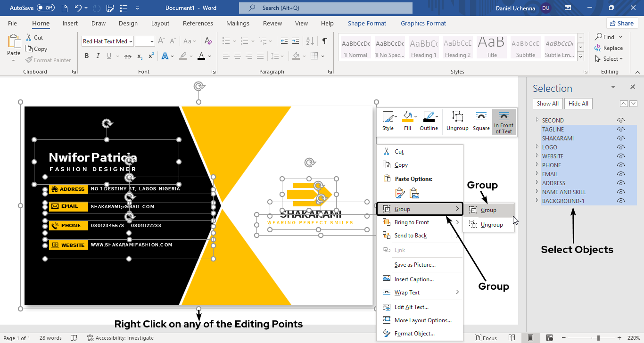Choose Bring to Front from context menu
The image size is (644, 343).
412,222
